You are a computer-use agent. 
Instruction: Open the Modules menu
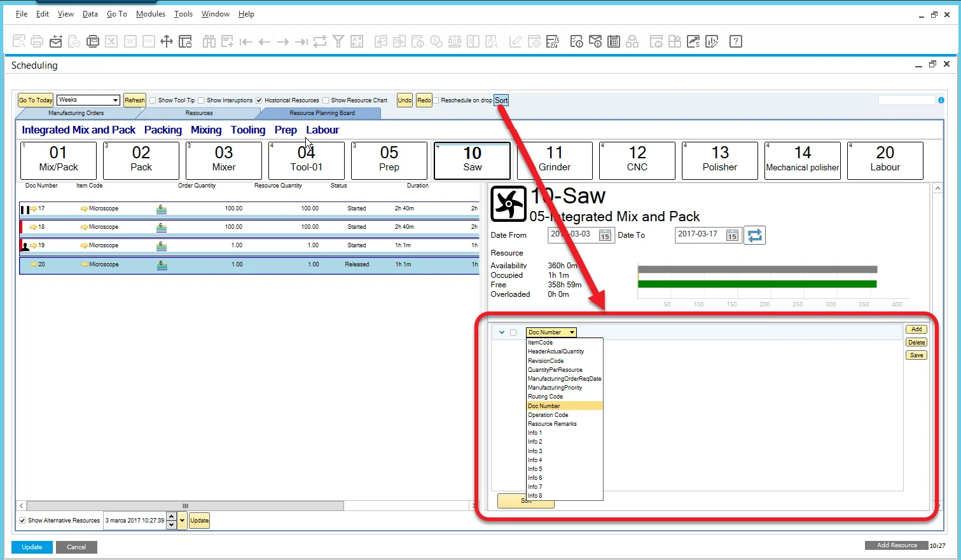point(150,14)
